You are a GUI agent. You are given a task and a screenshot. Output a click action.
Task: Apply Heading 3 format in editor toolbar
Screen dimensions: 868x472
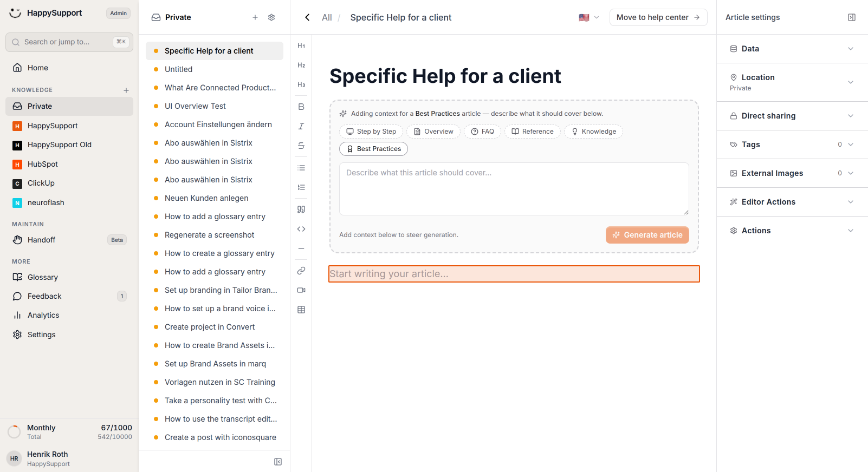(301, 85)
